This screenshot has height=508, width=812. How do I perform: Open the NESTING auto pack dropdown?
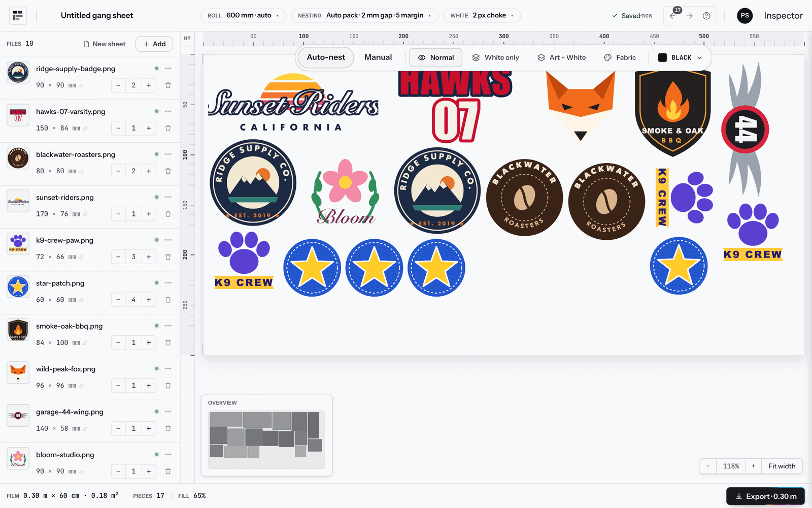tap(364, 15)
